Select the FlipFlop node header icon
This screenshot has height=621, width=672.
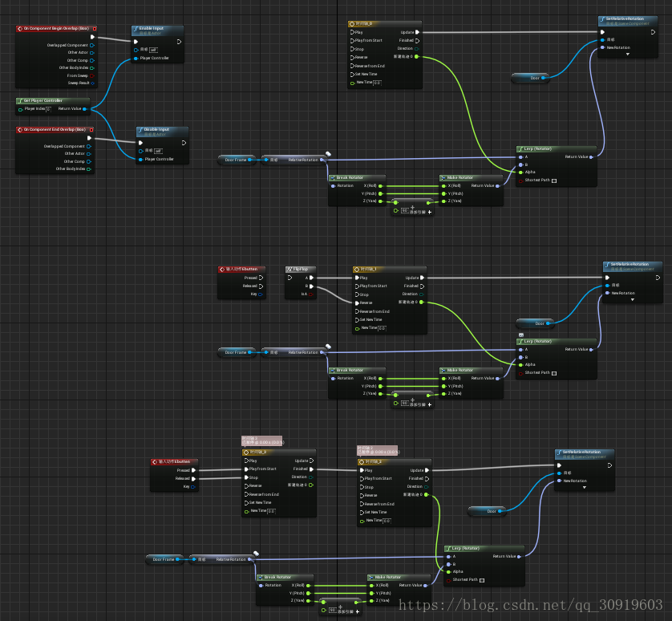[289, 270]
